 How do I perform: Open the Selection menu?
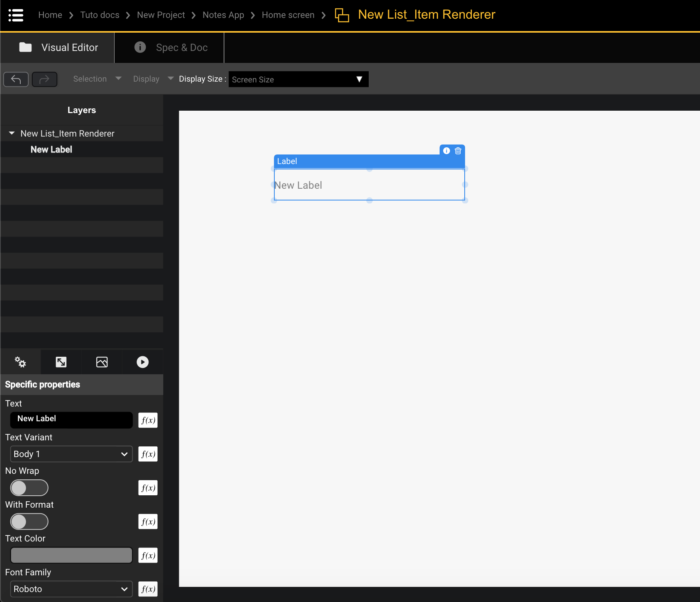point(96,78)
